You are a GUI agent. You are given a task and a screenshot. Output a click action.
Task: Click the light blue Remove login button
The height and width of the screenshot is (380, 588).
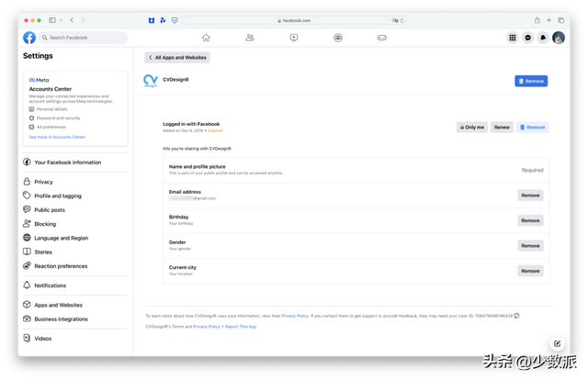point(533,127)
